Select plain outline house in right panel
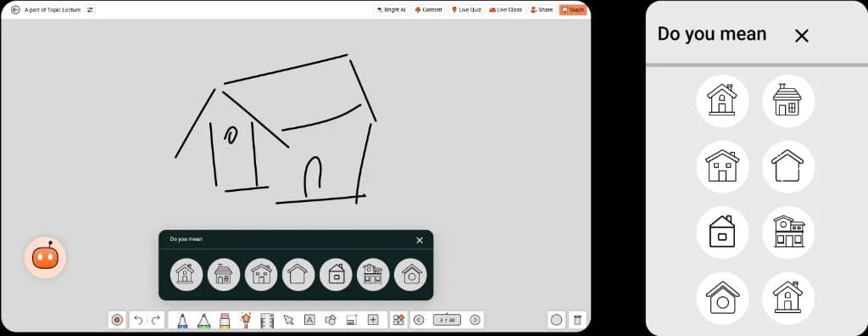The height and width of the screenshot is (336, 868). click(788, 166)
